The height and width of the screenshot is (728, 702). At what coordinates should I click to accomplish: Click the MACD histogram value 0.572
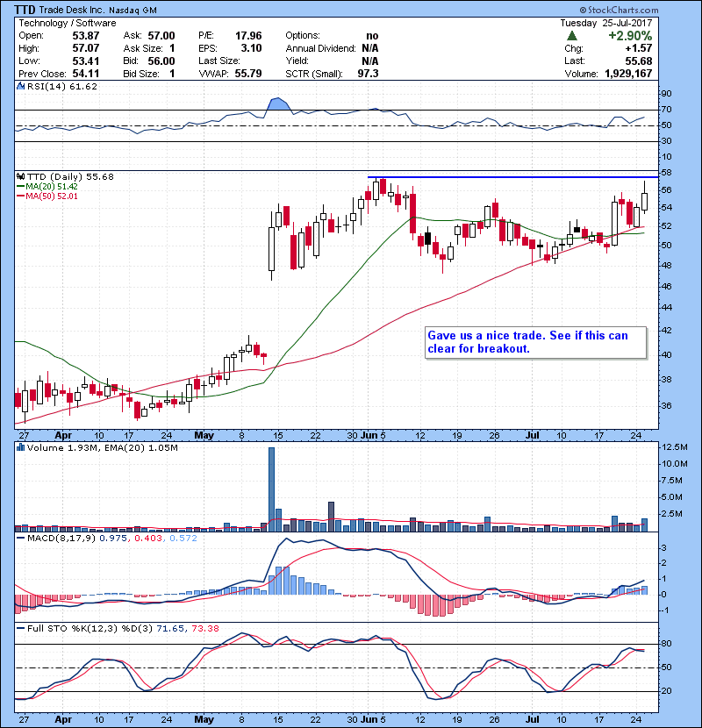[x=183, y=539]
